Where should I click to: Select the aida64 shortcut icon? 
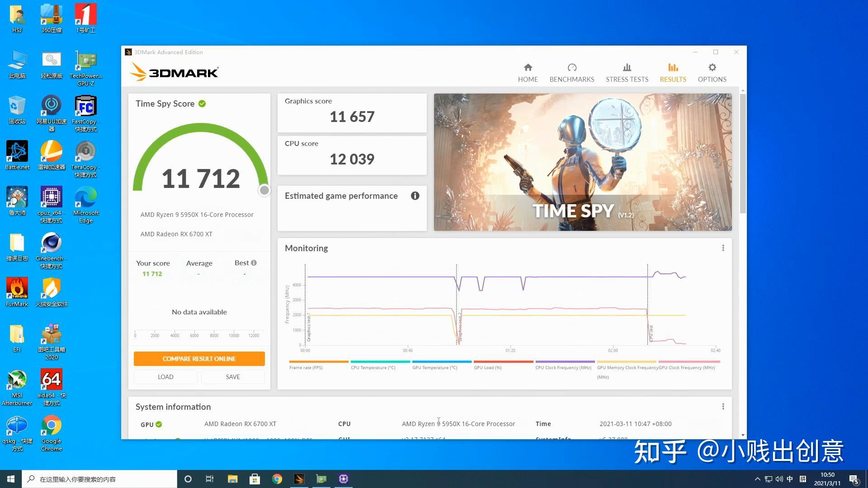click(52, 388)
